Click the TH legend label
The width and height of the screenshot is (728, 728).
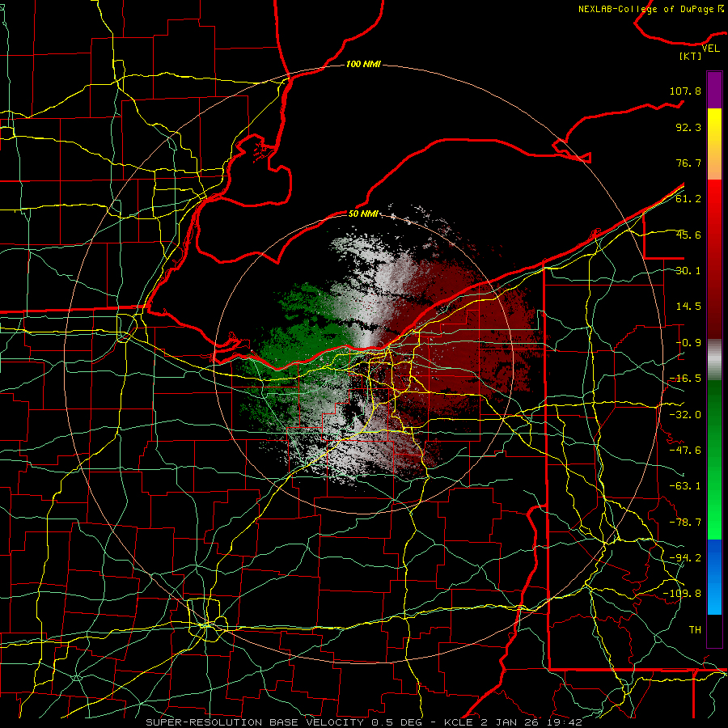[x=695, y=629]
